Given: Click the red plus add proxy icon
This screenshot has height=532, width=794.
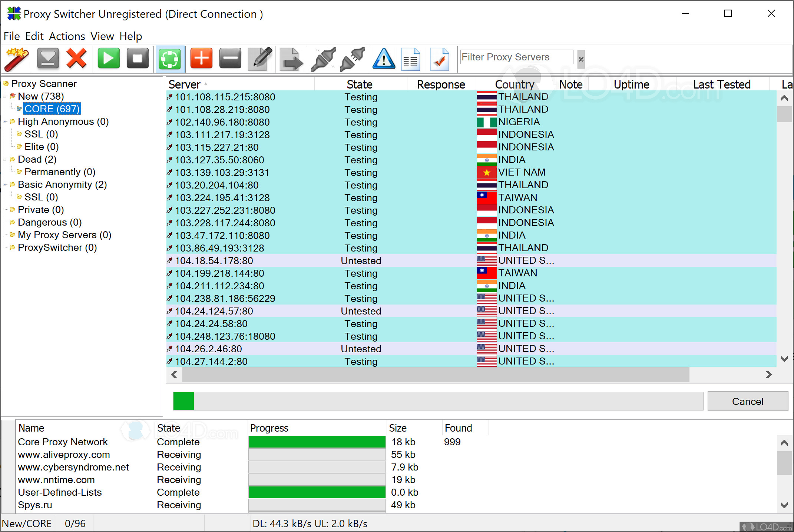Looking at the screenshot, I should pyautogui.click(x=201, y=59).
